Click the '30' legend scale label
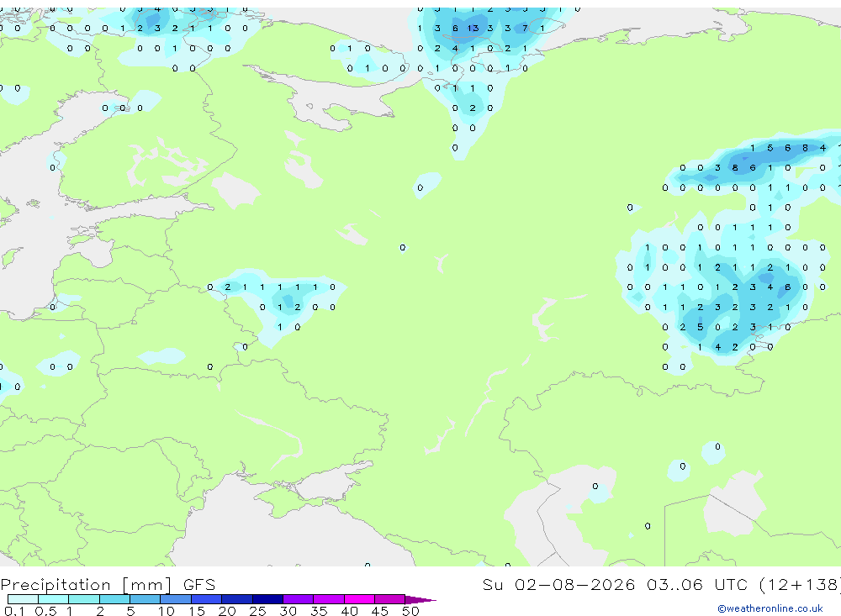Viewport: 841px width, 616px height. click(x=288, y=611)
